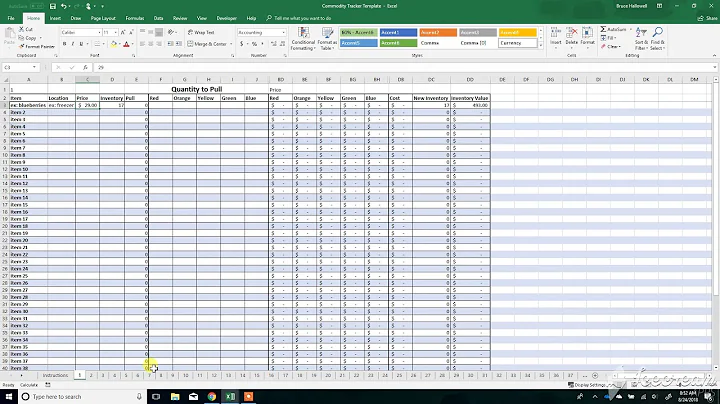Open the borders dropdown arrow
The height and width of the screenshot is (404, 720).
tap(103, 44)
